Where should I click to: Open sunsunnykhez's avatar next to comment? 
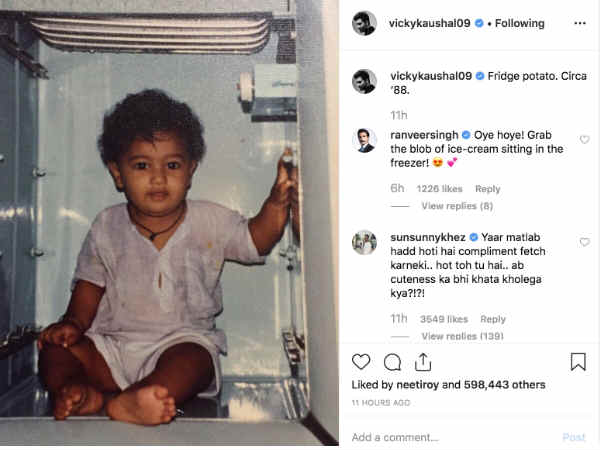(364, 243)
